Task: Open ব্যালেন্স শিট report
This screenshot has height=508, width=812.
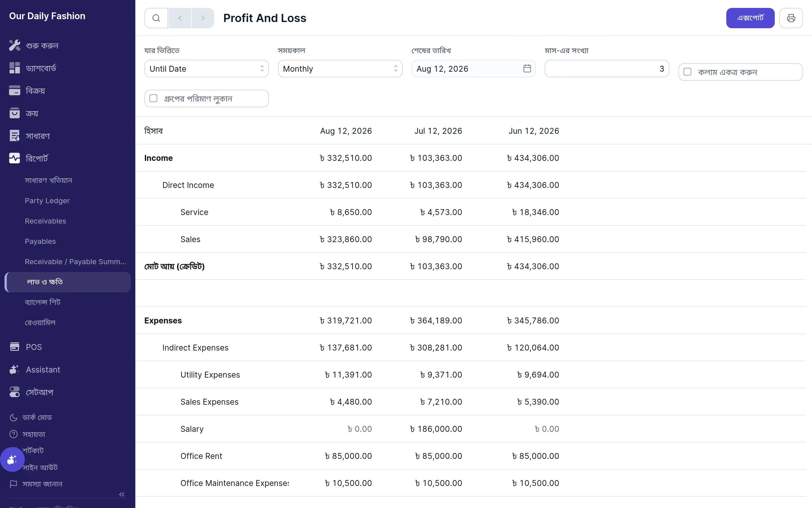Action: [43, 302]
